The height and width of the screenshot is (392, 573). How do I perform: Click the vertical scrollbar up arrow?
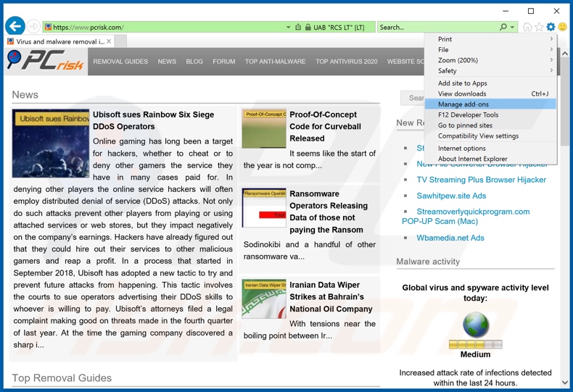pyautogui.click(x=564, y=54)
